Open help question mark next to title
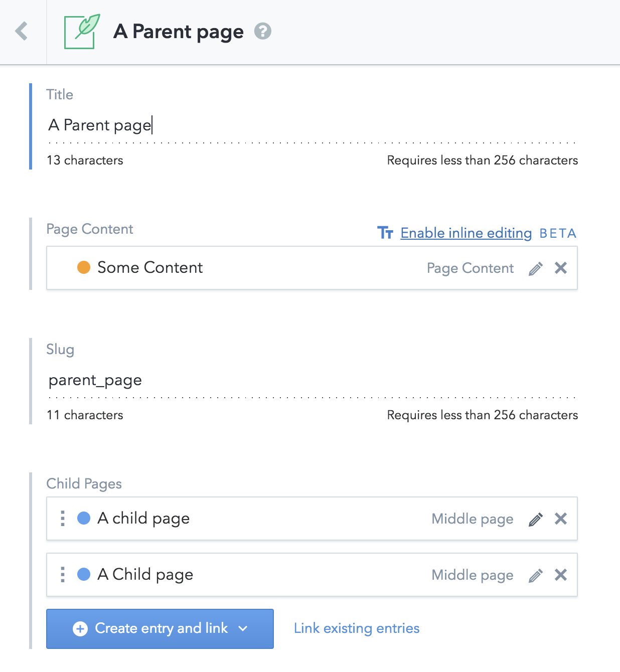The height and width of the screenshot is (672, 620). tap(262, 32)
